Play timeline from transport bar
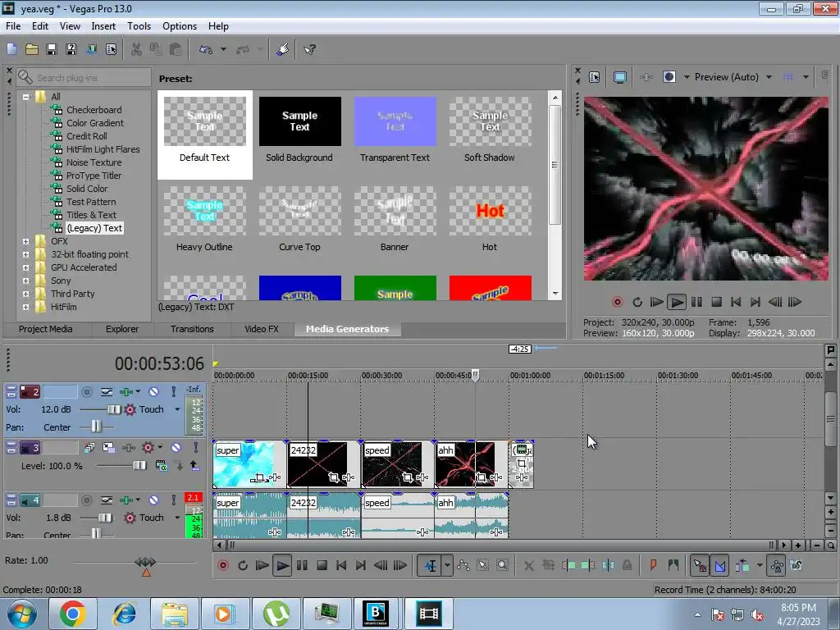This screenshot has width=840, height=630. coord(282,565)
